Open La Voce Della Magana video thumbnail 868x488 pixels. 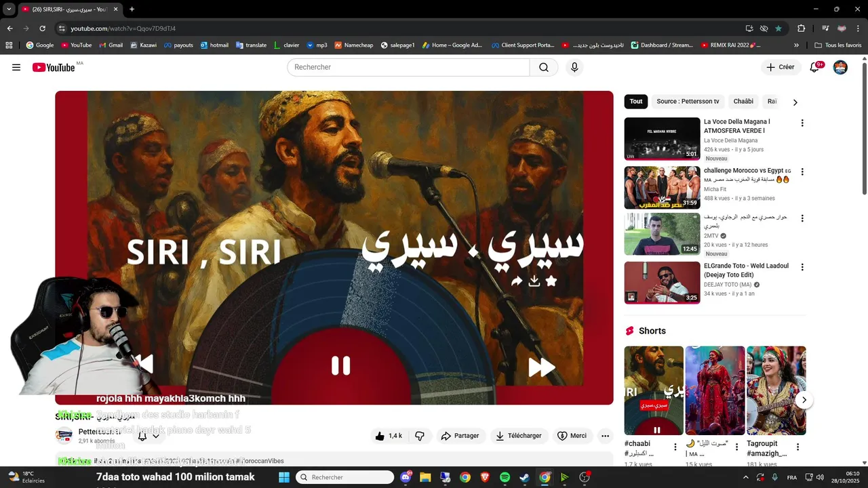click(x=662, y=139)
